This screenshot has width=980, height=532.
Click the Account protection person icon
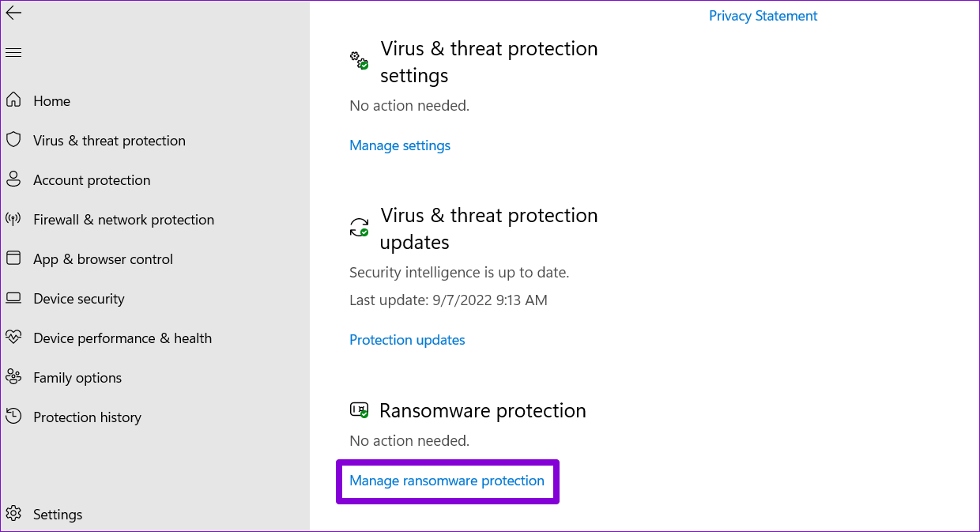click(13, 179)
